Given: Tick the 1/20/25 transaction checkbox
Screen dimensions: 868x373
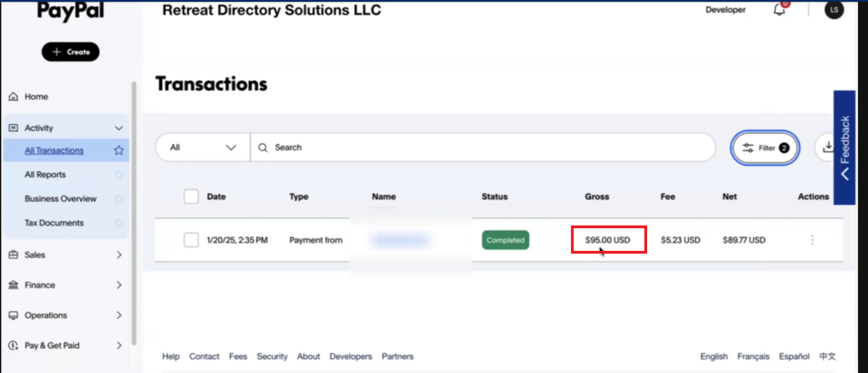Looking at the screenshot, I should pos(191,240).
